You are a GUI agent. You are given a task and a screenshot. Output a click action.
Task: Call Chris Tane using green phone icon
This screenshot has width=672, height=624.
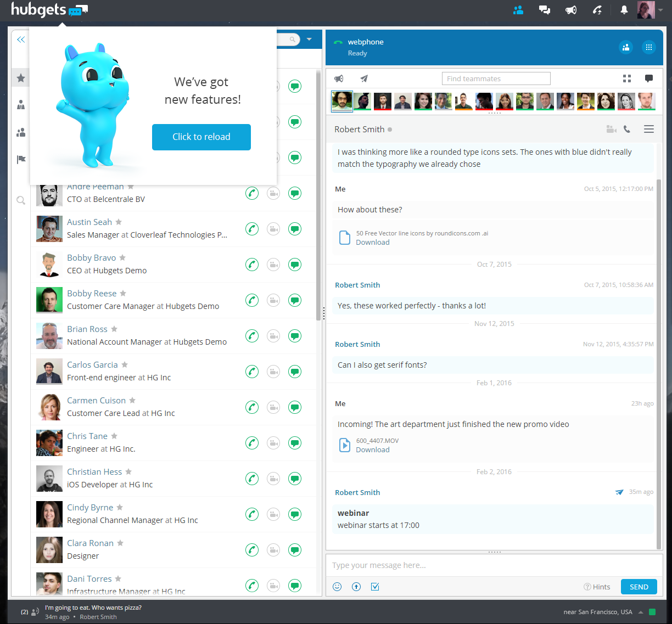pos(252,443)
